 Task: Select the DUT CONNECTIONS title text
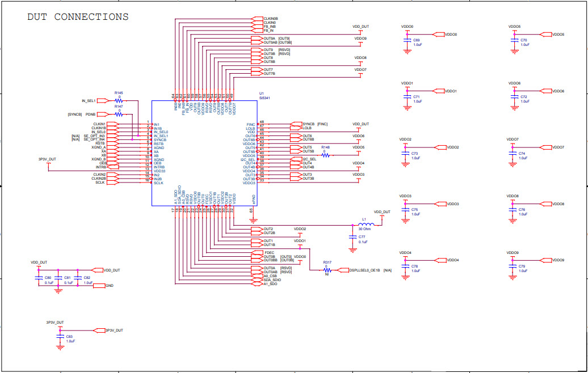click(77, 16)
